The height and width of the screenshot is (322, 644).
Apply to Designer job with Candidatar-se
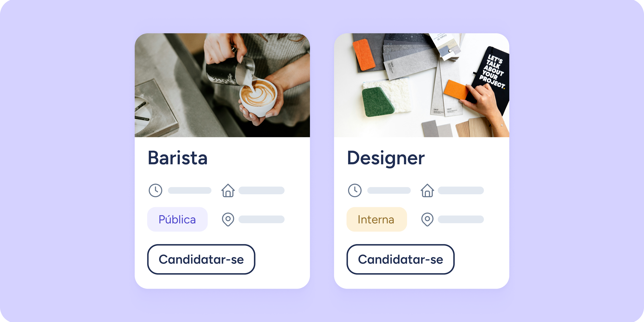[401, 259]
